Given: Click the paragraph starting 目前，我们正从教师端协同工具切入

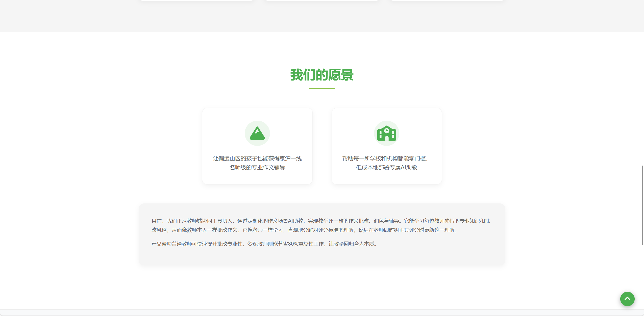Looking at the screenshot, I should [321, 225].
